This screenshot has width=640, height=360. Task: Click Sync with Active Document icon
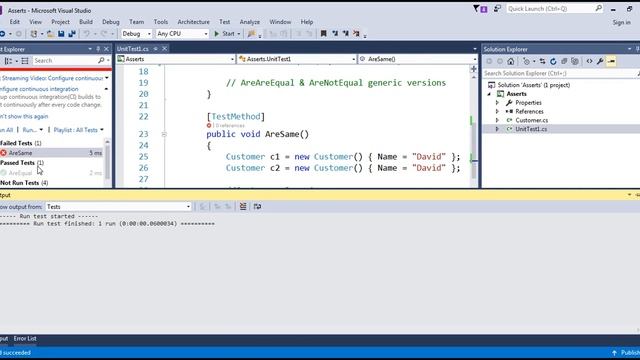(x=542, y=61)
